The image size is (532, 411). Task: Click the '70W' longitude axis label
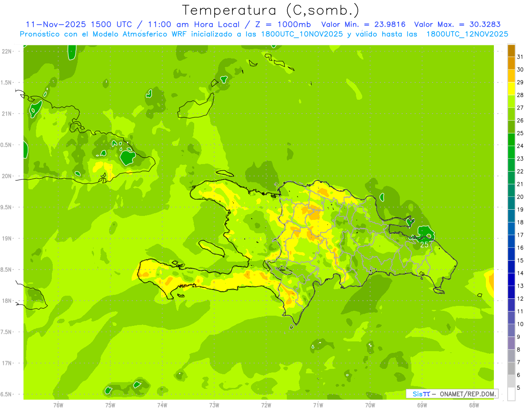tap(370, 405)
